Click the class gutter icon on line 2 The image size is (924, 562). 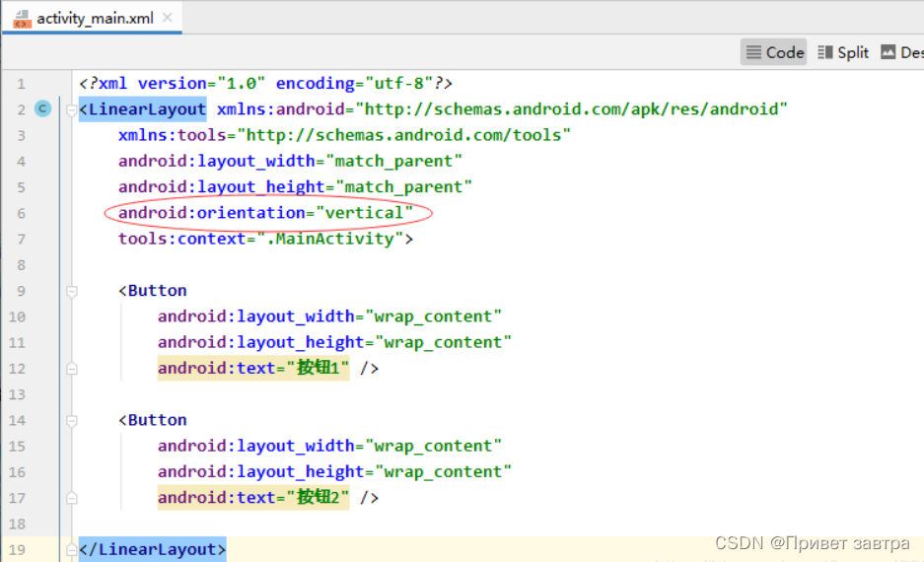tap(43, 108)
